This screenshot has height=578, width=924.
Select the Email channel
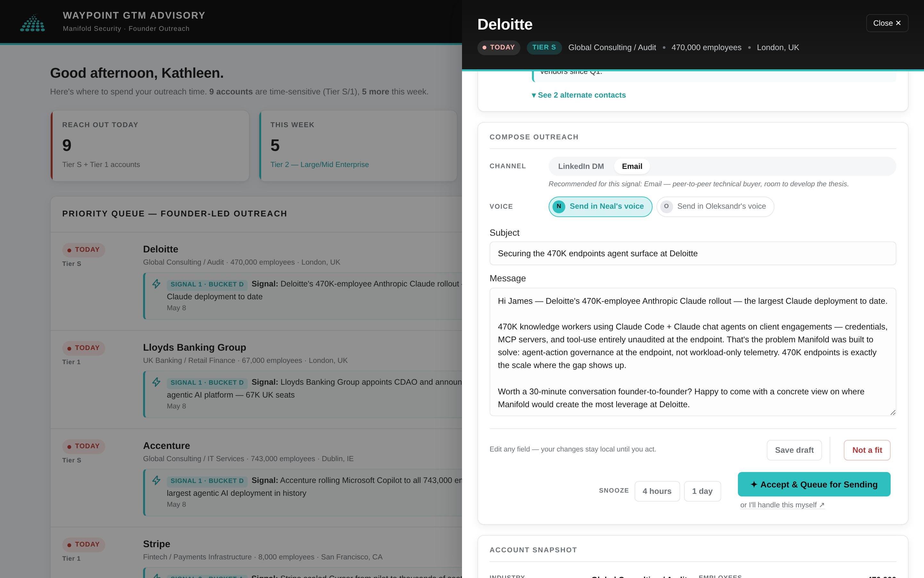pyautogui.click(x=632, y=166)
